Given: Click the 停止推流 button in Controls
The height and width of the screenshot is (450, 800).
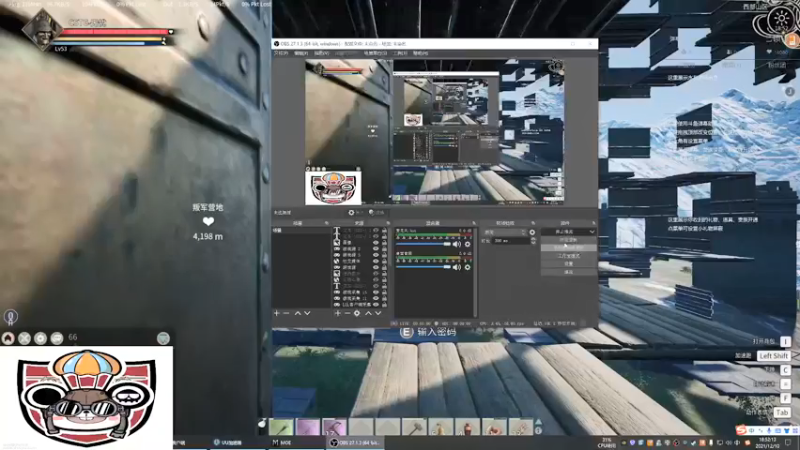Looking at the screenshot, I should [564, 232].
